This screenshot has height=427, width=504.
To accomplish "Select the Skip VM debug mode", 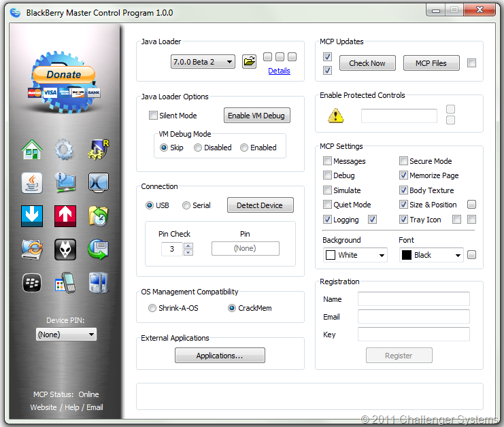I will click(164, 148).
